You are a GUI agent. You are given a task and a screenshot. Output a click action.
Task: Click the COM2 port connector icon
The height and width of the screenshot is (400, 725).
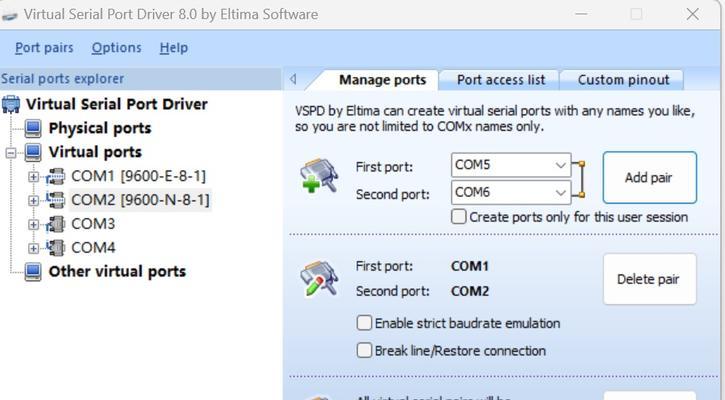(56, 200)
